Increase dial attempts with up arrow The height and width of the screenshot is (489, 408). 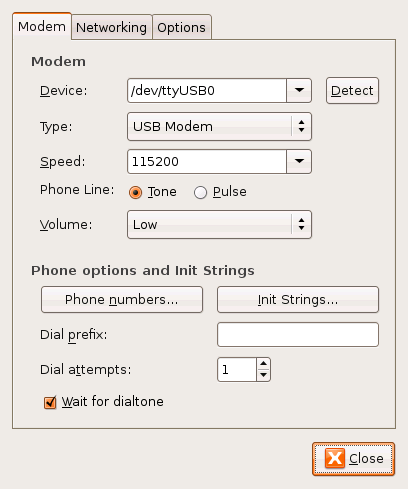tap(263, 364)
